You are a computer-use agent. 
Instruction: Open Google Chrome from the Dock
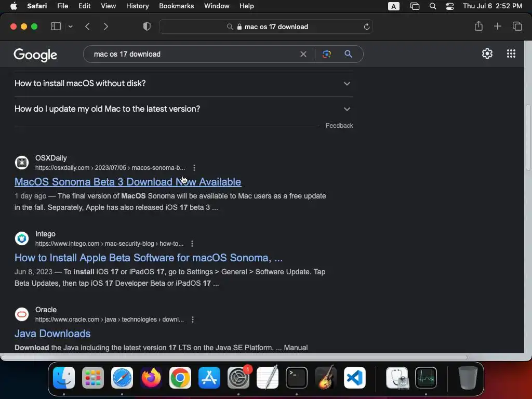pyautogui.click(x=180, y=378)
